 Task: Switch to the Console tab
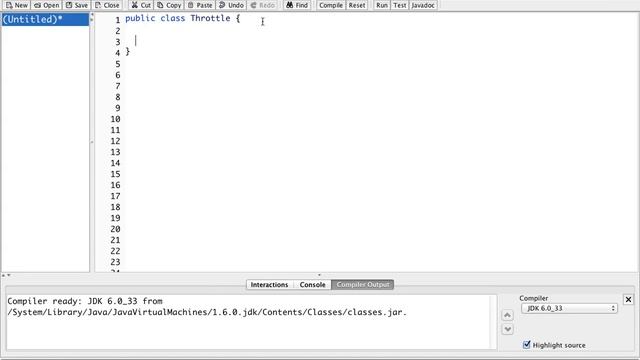pos(313,284)
